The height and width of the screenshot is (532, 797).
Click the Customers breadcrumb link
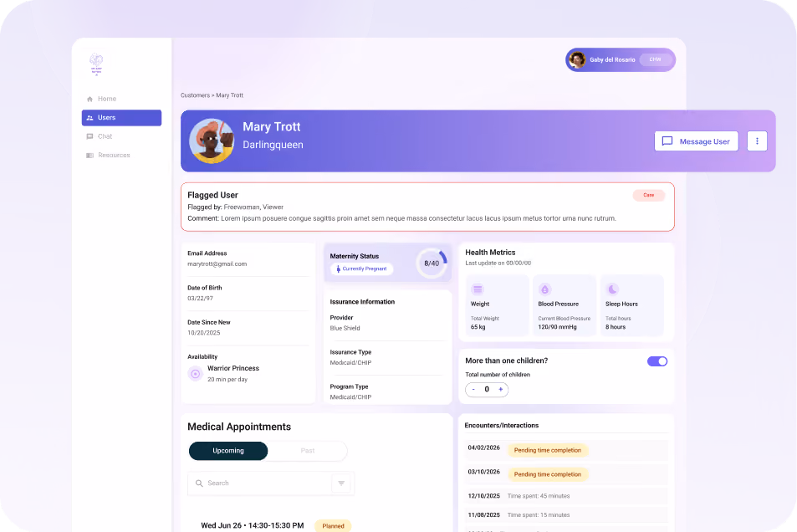[195, 95]
